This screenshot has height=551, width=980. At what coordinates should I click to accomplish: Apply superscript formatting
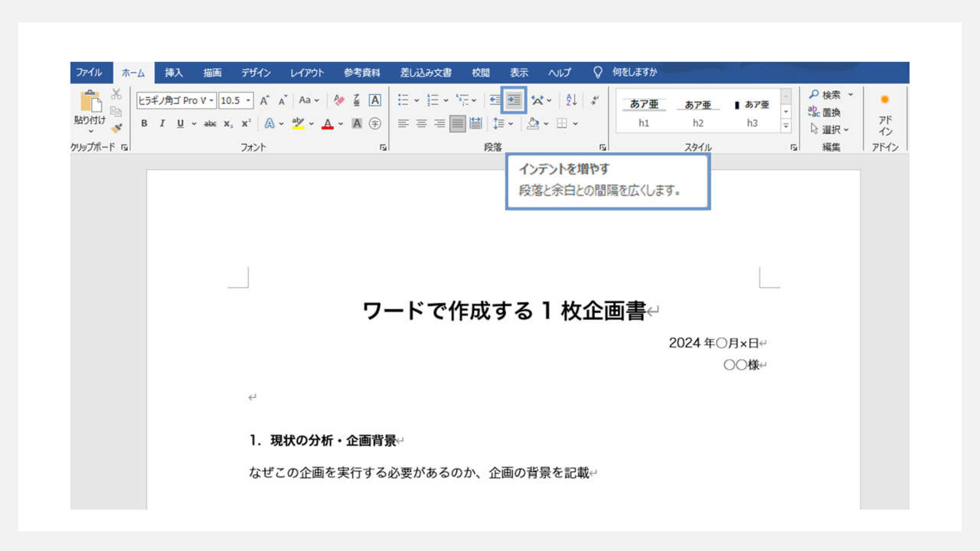246,124
